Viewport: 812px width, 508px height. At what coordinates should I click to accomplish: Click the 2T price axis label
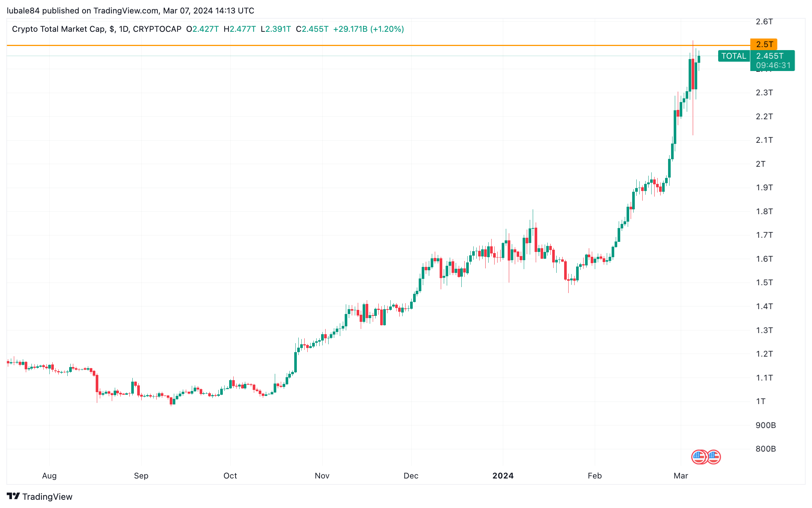pos(760,164)
